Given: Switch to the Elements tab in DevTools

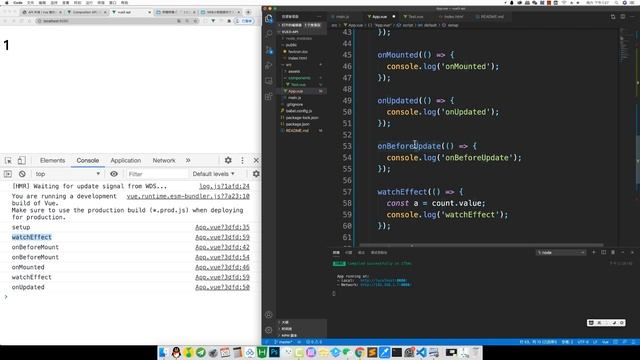Looking at the screenshot, I should coord(52,160).
